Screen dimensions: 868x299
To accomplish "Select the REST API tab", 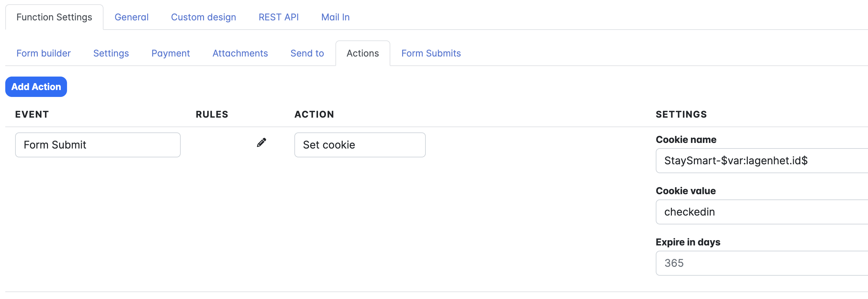I will pyautogui.click(x=278, y=17).
